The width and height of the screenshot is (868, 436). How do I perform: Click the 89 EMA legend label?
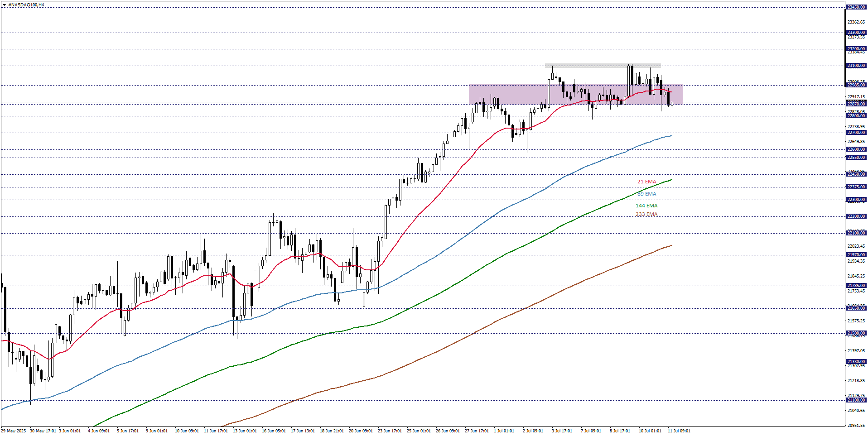tap(646, 194)
